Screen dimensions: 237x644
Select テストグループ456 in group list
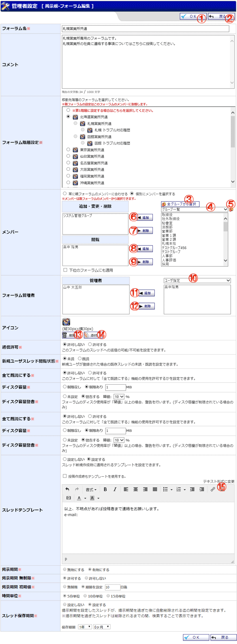point(174,248)
